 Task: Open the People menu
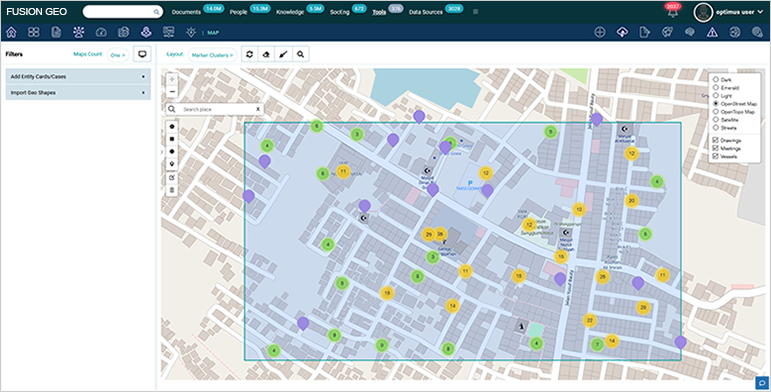(238, 12)
